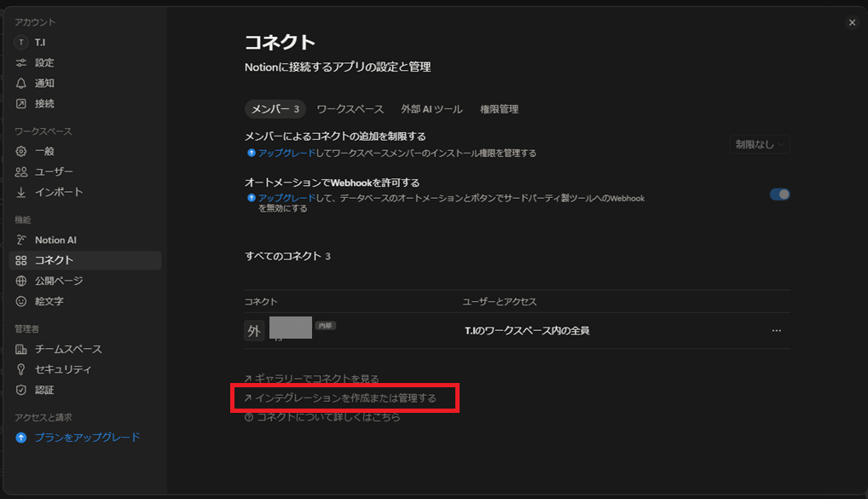Viewport: 868px width, 499px height.
Task: Open ユーザー people icon
Action: (x=21, y=172)
